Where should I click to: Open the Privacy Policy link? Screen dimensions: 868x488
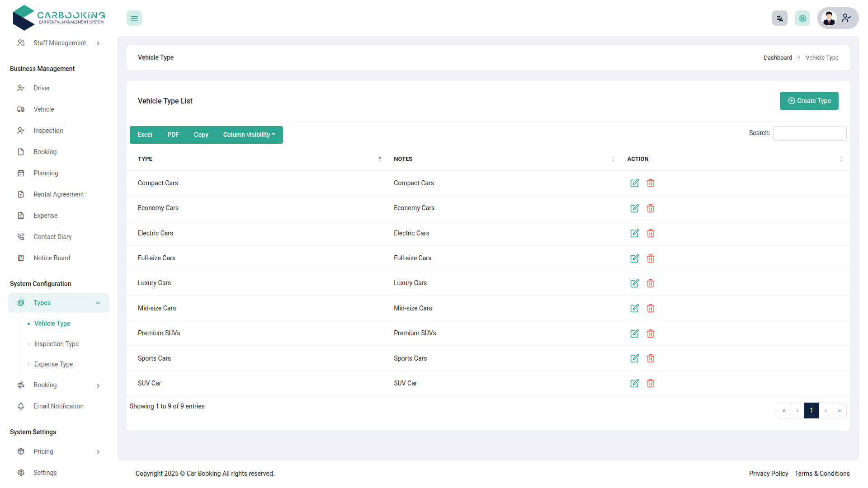pyautogui.click(x=769, y=474)
